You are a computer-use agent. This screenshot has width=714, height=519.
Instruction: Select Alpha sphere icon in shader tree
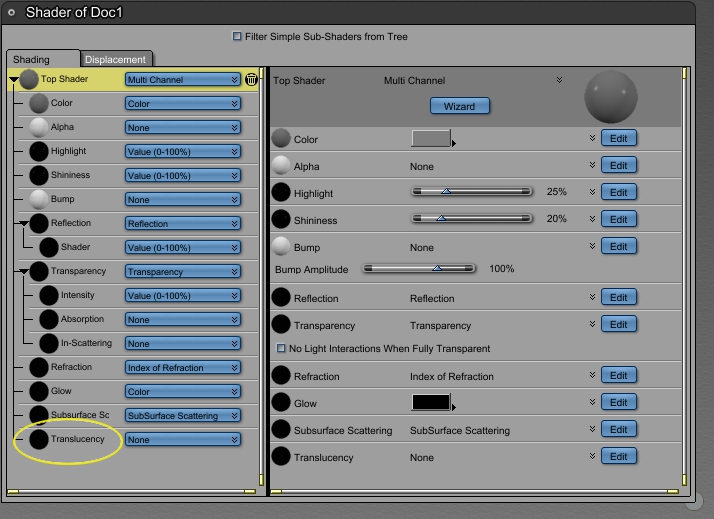[x=39, y=127]
